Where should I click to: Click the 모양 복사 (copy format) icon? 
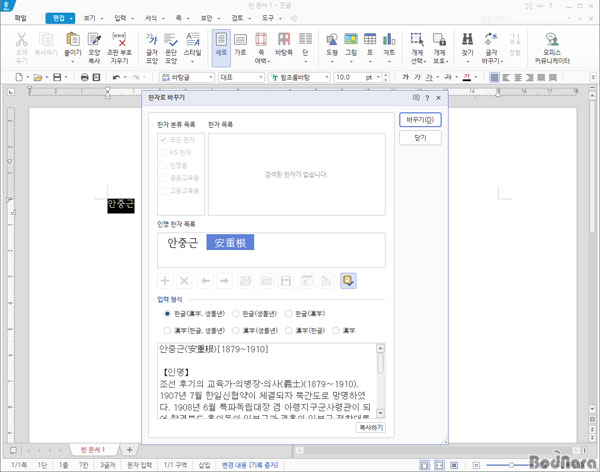pos(94,48)
